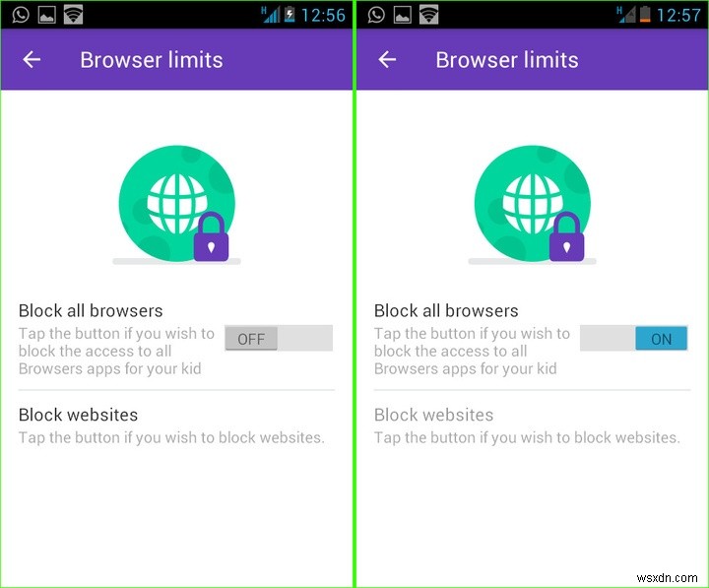Tap the globe with lock illustration on the right screen

(532, 205)
